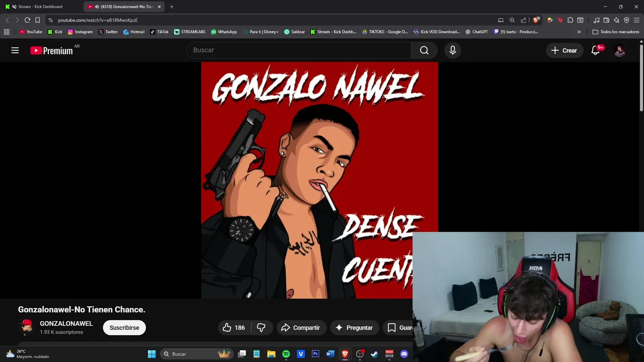This screenshot has height=362, width=644.
Task: Open the Brave Wallet icon
Action: point(606,20)
